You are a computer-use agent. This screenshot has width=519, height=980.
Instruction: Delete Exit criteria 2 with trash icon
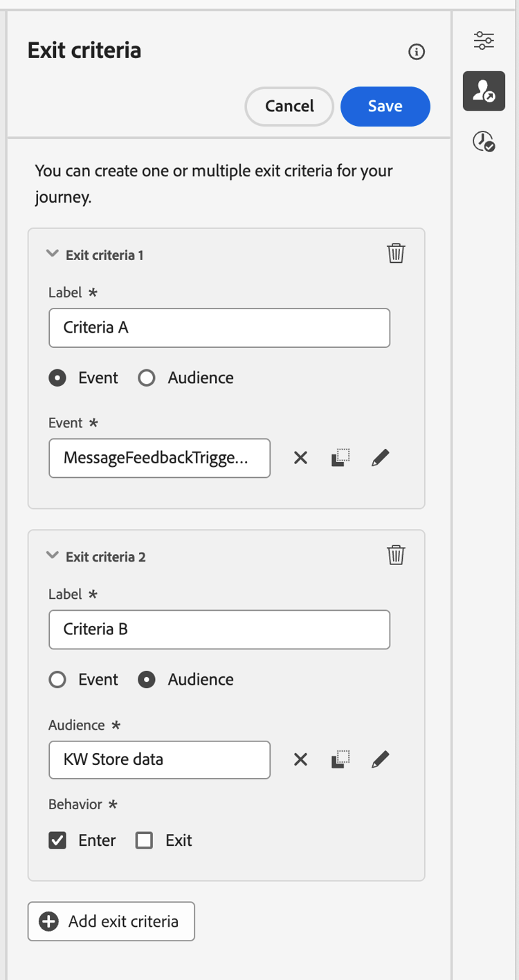pyautogui.click(x=396, y=555)
